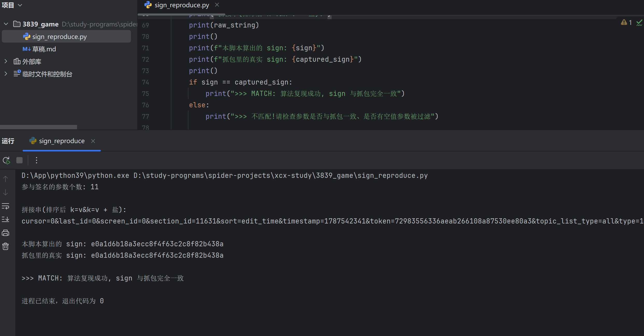Click the captured_sign print line 72

(275, 59)
